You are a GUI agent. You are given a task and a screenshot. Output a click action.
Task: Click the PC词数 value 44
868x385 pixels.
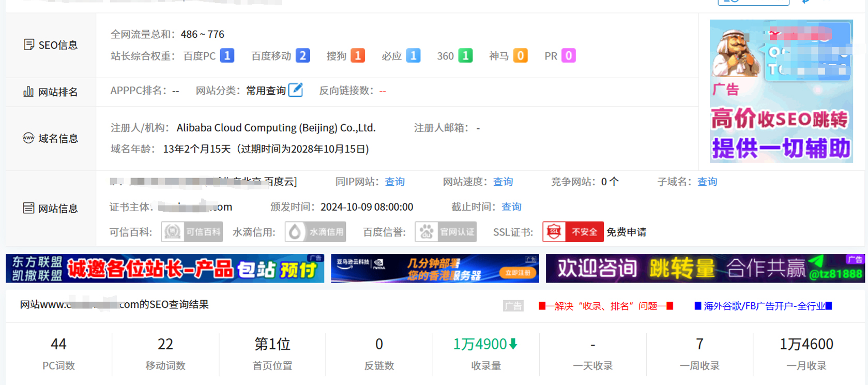pyautogui.click(x=58, y=344)
